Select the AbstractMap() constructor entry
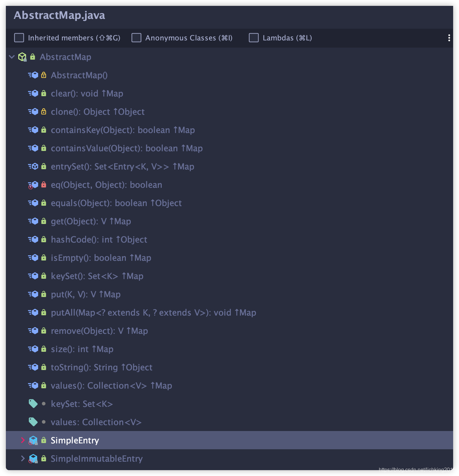This screenshot has width=459, height=476. tap(79, 75)
